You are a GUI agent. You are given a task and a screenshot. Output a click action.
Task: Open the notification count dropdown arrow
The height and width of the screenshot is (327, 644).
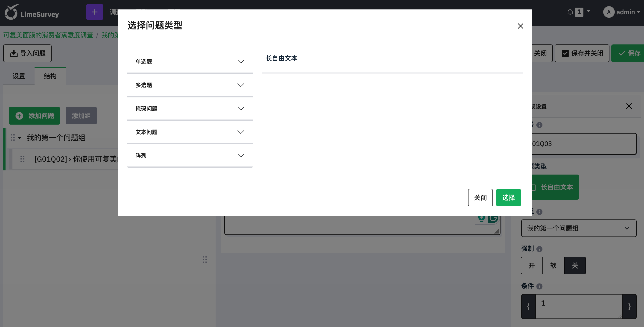[588, 12]
